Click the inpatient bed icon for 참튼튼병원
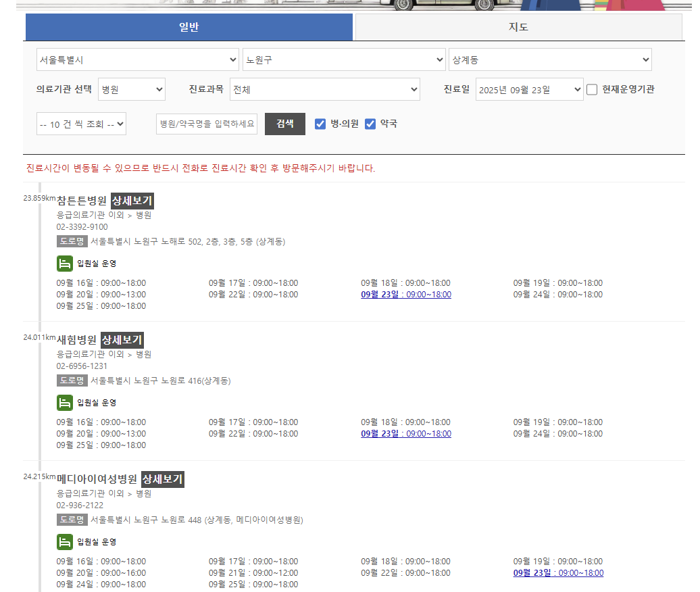 pos(65,263)
